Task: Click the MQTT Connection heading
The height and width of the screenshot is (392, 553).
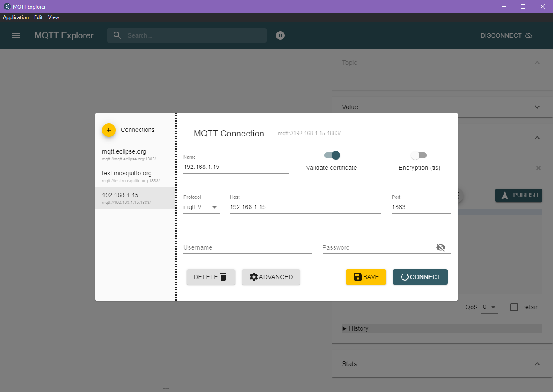Action: click(x=229, y=134)
